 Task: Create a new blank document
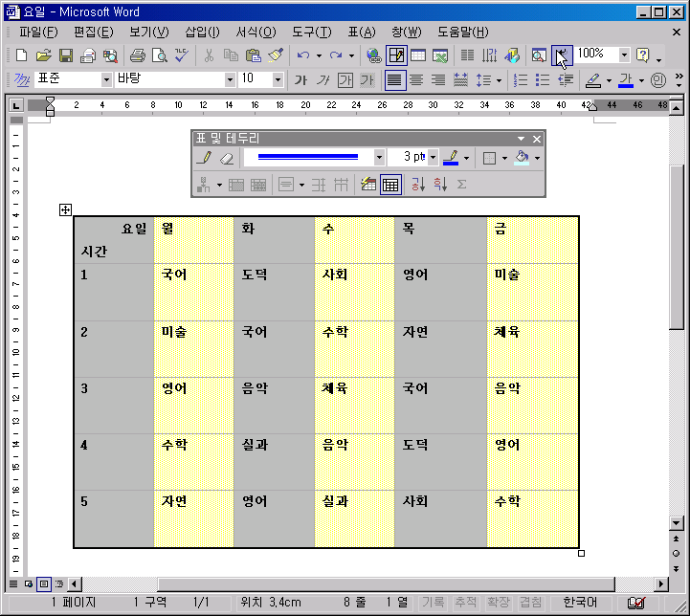coord(21,55)
